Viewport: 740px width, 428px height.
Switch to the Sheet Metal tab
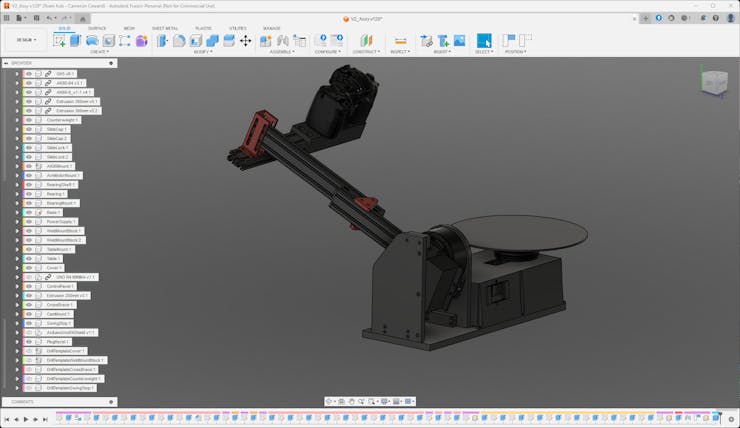165,28
